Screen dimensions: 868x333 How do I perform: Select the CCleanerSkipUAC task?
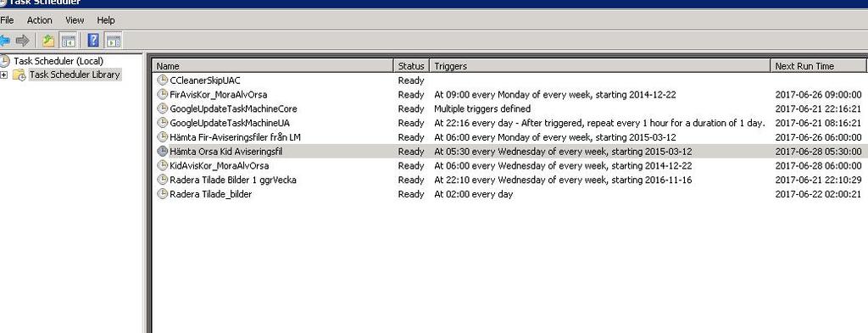(205, 80)
